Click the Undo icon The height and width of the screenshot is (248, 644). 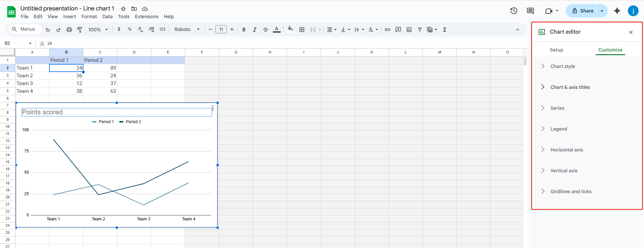click(x=48, y=30)
